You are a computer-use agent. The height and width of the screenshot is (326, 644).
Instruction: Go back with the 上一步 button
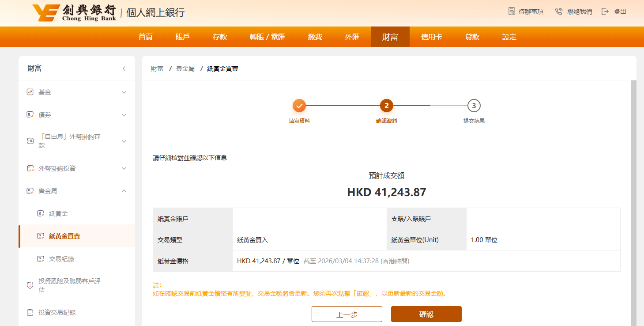pyautogui.click(x=346, y=314)
